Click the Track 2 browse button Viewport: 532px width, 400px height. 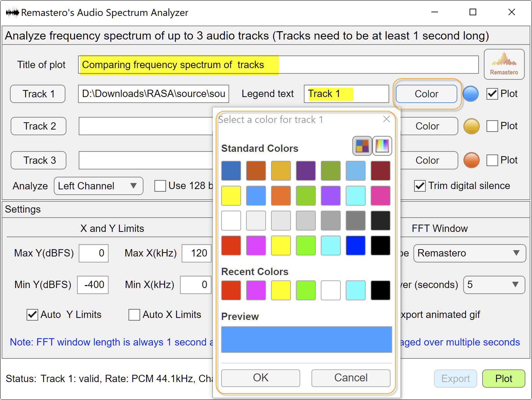39,126
